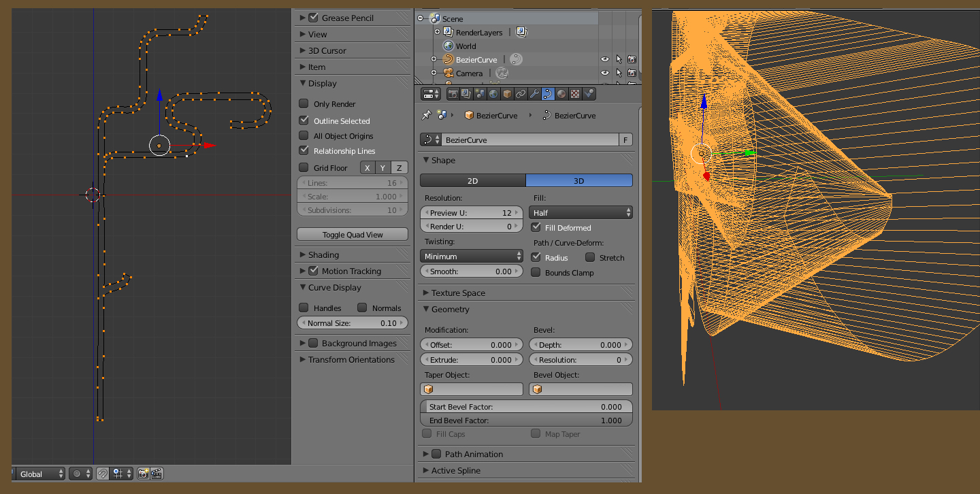This screenshot has height=494, width=980.
Task: Click the OpenGL render camera icon
Action: pyautogui.click(x=143, y=474)
